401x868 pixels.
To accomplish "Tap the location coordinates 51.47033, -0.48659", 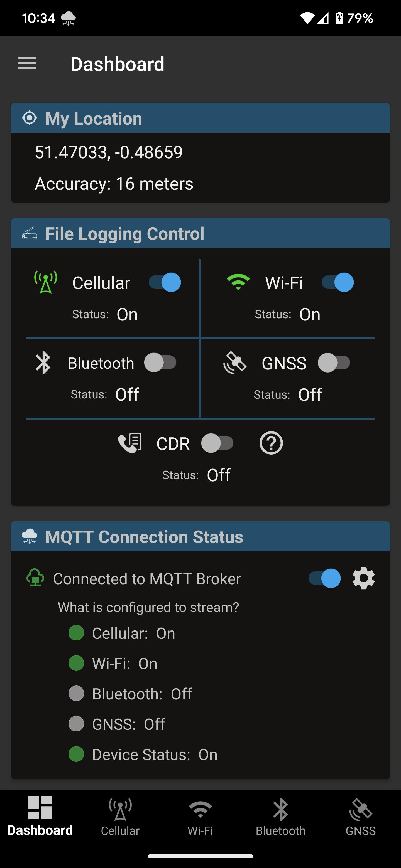I will point(109,152).
